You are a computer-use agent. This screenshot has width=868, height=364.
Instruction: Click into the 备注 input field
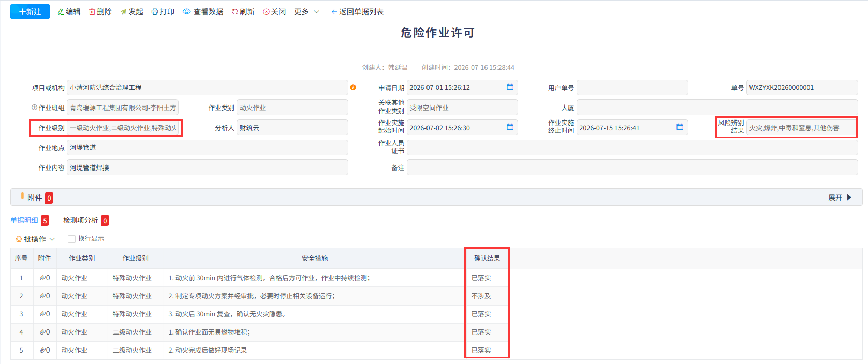click(x=632, y=168)
